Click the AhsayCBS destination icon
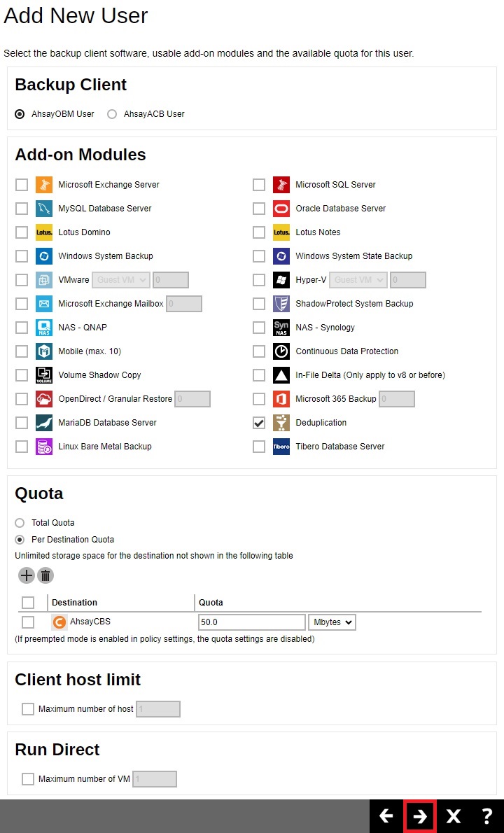Image resolution: width=504 pixels, height=833 pixels. click(x=59, y=622)
